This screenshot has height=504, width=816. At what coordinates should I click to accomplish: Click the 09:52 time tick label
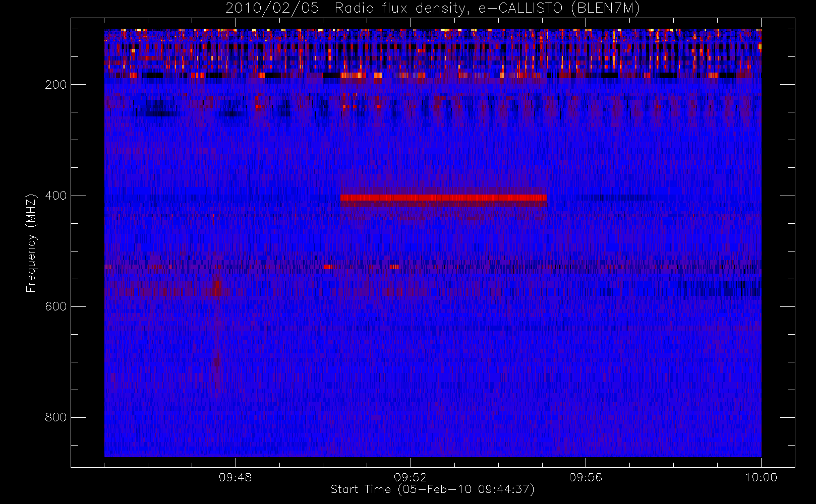click(411, 477)
